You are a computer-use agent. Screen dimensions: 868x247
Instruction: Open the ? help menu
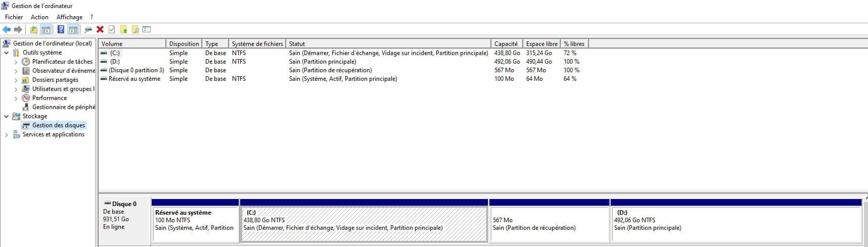pyautogui.click(x=92, y=17)
